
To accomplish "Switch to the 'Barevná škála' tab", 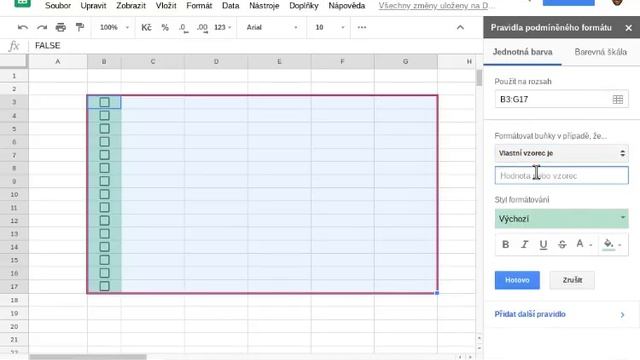I will pyautogui.click(x=600, y=52).
